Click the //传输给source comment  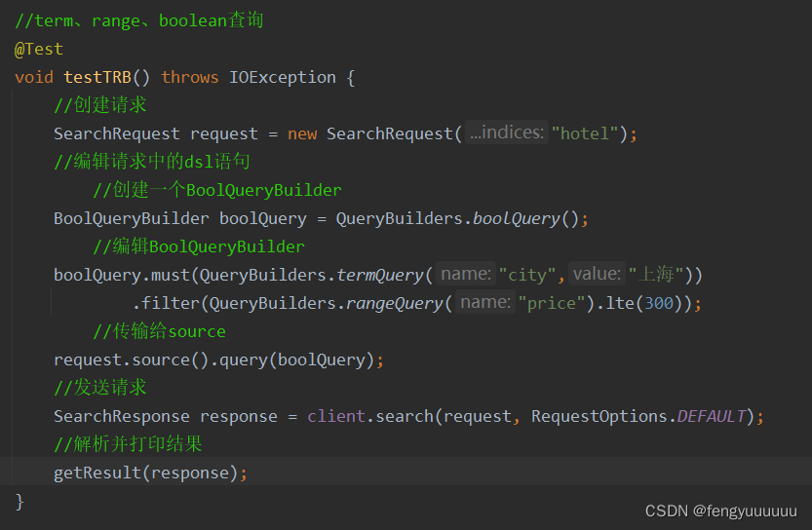pos(160,331)
